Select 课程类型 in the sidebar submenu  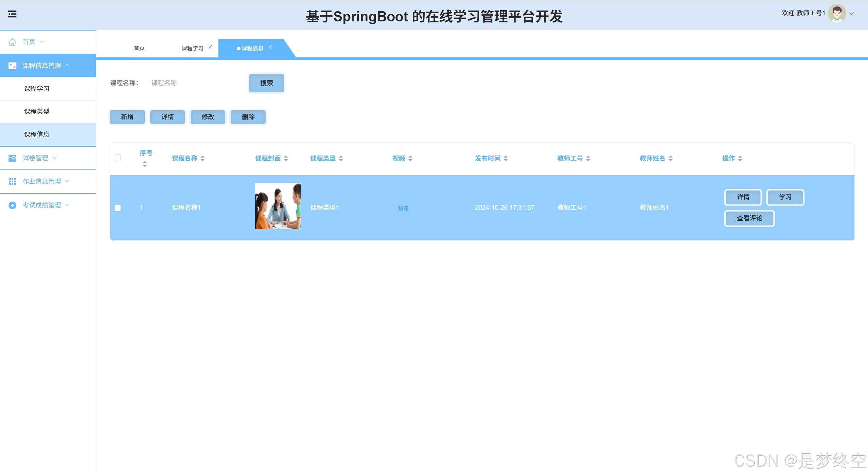tap(37, 111)
